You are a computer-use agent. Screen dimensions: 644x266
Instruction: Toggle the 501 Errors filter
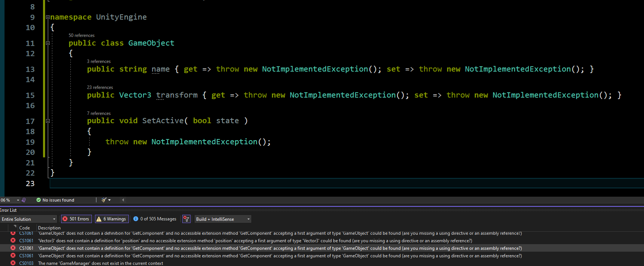coord(76,219)
